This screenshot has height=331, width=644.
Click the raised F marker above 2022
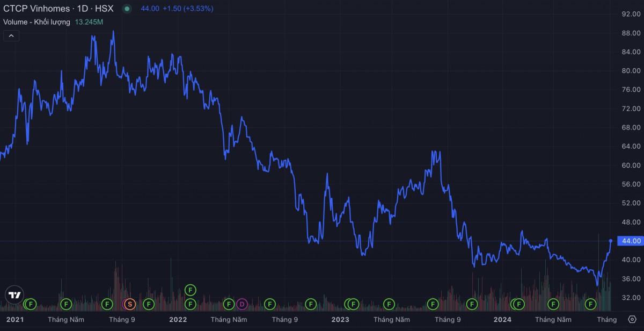(190, 290)
